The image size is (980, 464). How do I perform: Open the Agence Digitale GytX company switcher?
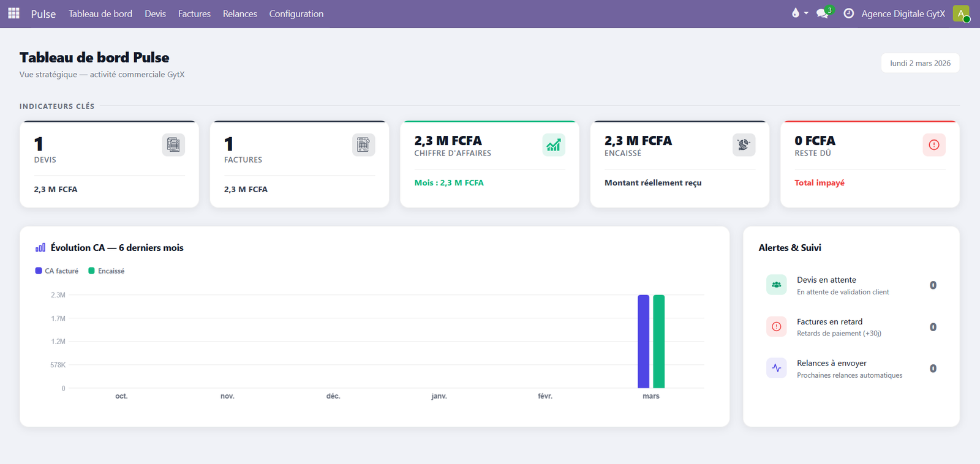(x=903, y=13)
